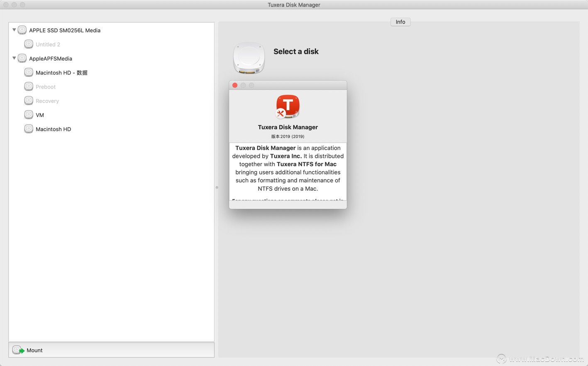The width and height of the screenshot is (588, 366).
Task: Select the Preboot volume
Action: click(46, 87)
